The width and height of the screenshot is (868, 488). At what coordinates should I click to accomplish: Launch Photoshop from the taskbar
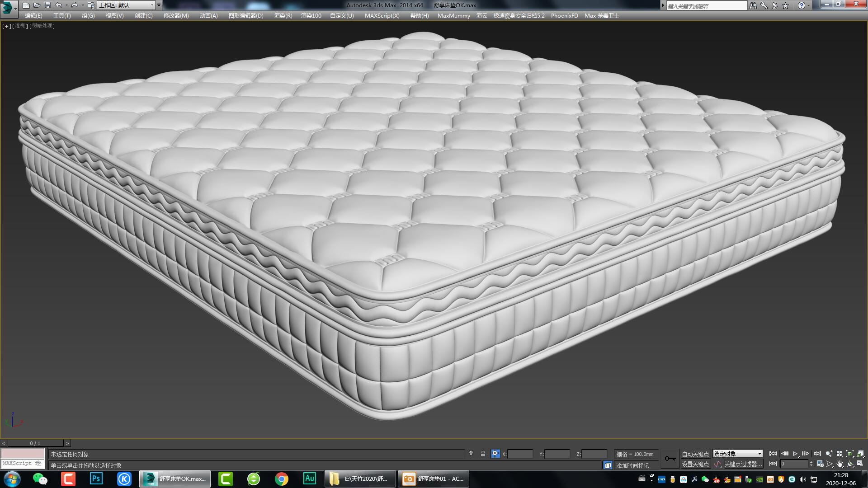coord(96,479)
